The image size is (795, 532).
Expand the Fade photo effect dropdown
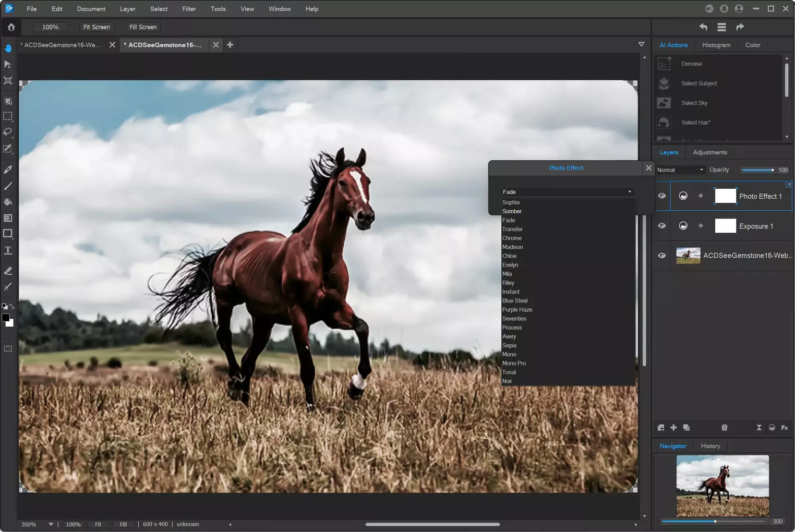point(567,192)
